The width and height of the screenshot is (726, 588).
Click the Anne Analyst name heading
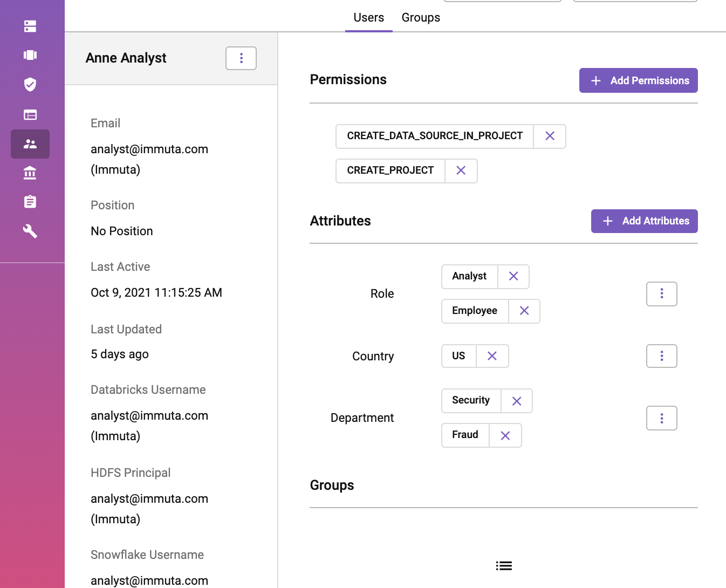(x=126, y=58)
